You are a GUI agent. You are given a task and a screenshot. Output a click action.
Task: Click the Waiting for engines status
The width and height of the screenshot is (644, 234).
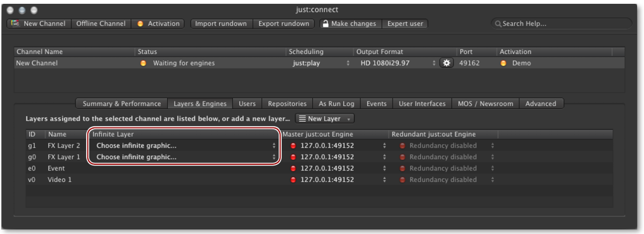coord(184,63)
